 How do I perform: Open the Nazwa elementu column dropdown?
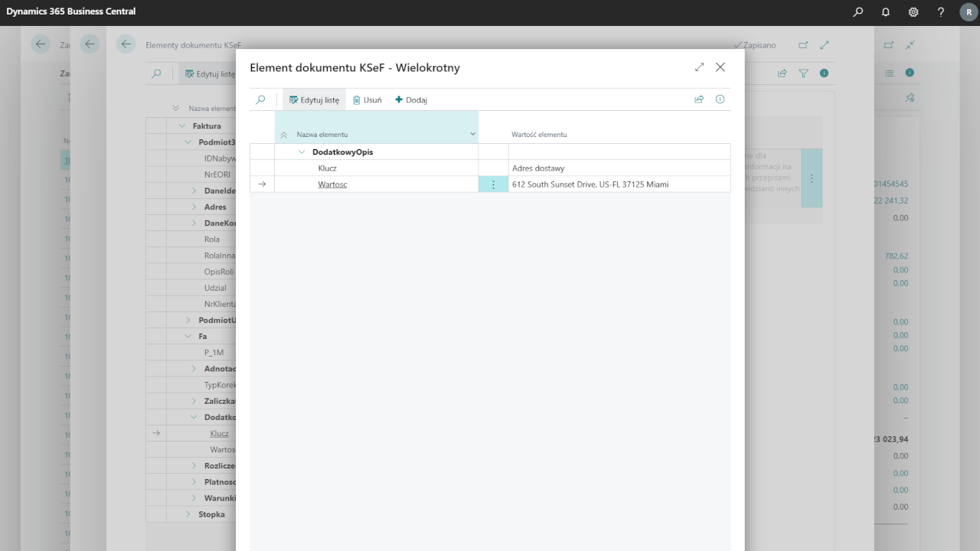point(472,135)
